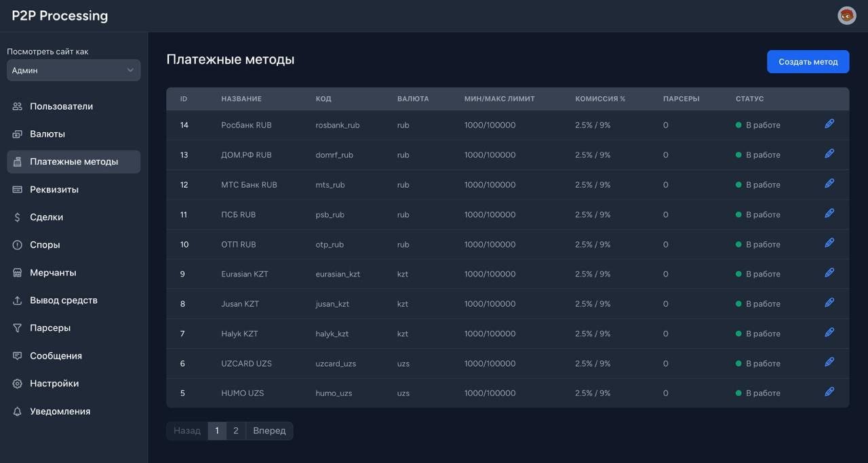The width and height of the screenshot is (868, 463).
Task: Click the Споры alert icon
Action: [x=18, y=245]
